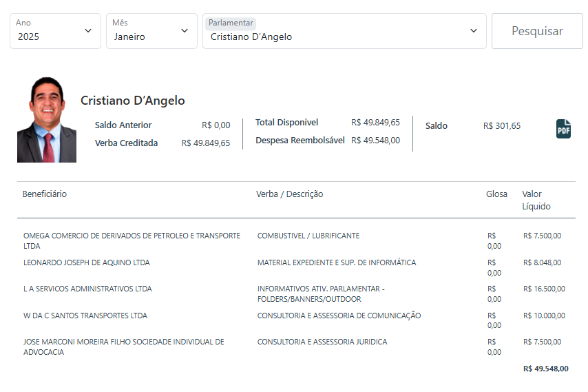Select L A SERVICOS ADMINISTRATIVOS row
Viewport: 588px width, 392px height.
coord(87,289)
